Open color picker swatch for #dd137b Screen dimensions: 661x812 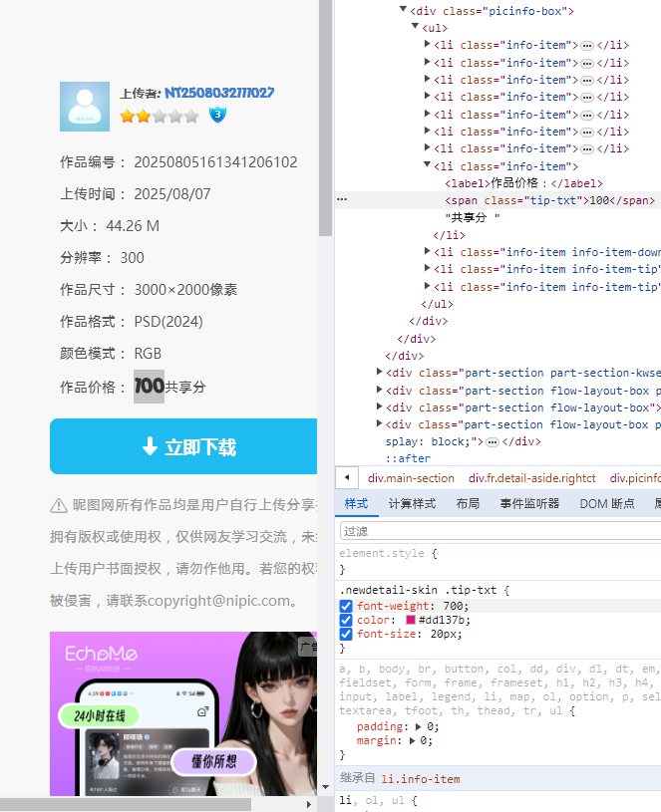point(411,620)
